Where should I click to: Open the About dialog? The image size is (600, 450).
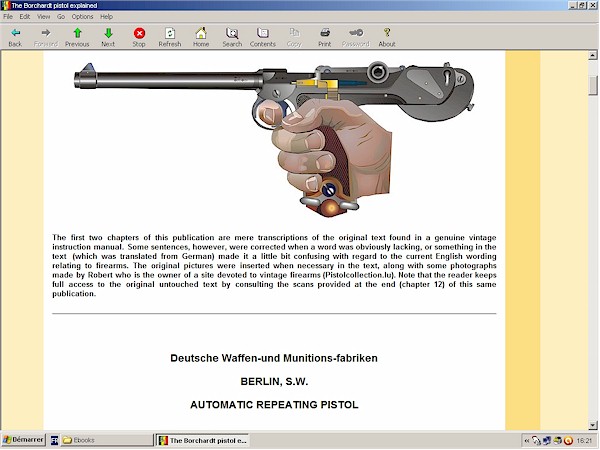pos(387,37)
